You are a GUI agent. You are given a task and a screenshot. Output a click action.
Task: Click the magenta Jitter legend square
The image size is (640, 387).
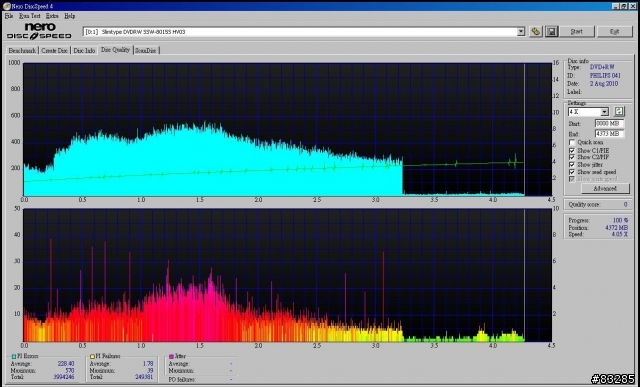pos(171,356)
